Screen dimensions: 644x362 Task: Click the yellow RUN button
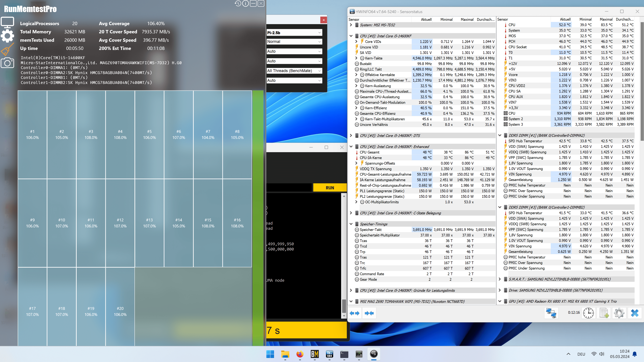click(x=330, y=188)
